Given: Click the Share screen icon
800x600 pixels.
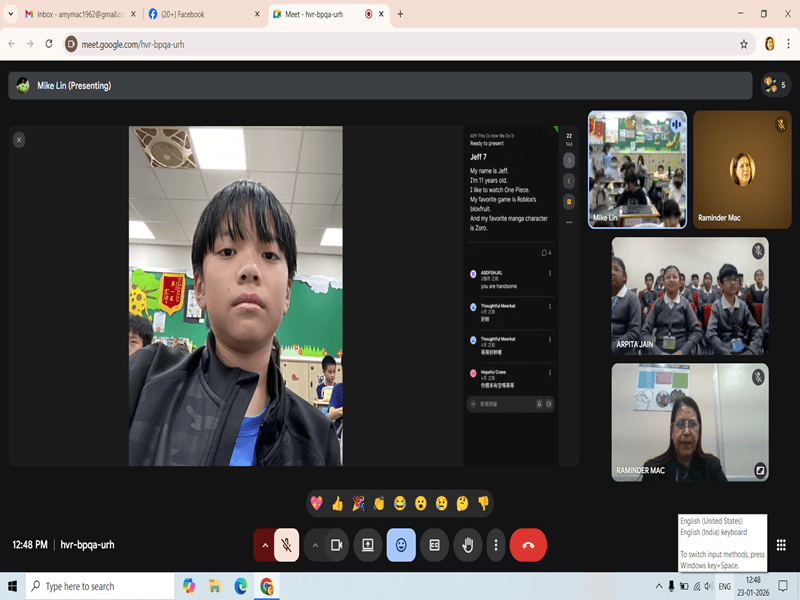Looking at the screenshot, I should pos(368,545).
